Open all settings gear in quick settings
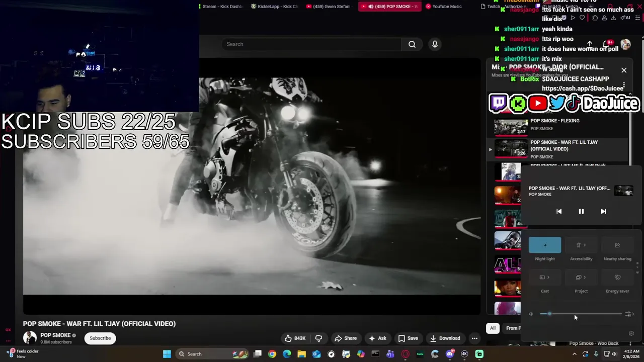Viewport: 644px width, 362px height. pos(631,333)
